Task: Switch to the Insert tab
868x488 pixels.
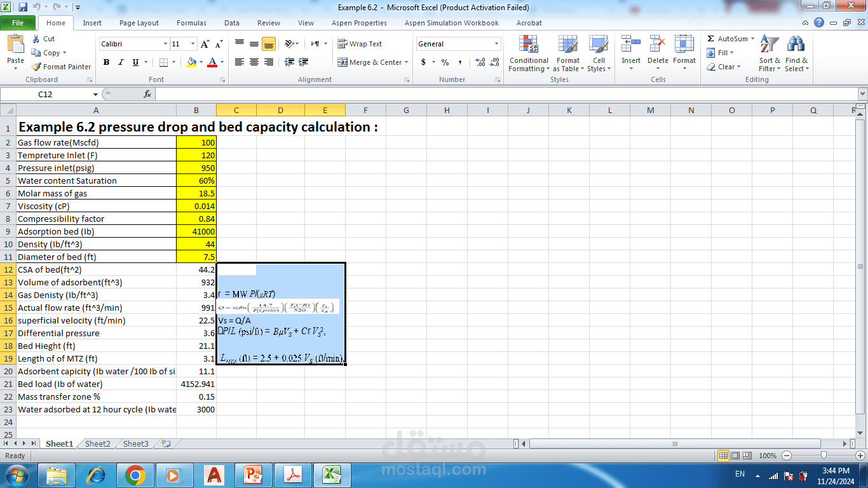Action: [92, 23]
